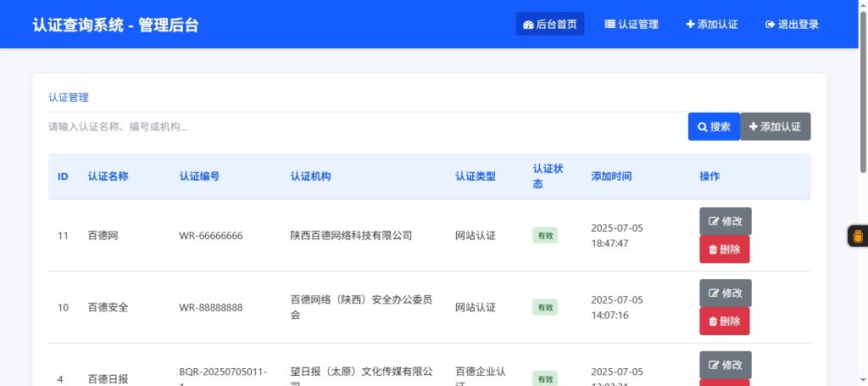868x386 pixels.
Task: Focus the certification search input field
Action: pyautogui.click(x=364, y=127)
